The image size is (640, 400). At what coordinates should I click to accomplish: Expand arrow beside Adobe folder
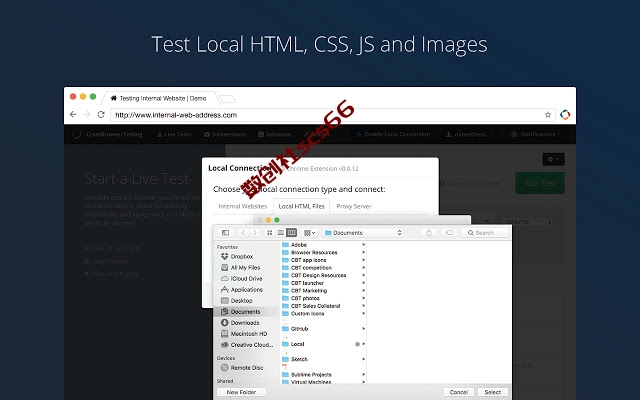363,245
